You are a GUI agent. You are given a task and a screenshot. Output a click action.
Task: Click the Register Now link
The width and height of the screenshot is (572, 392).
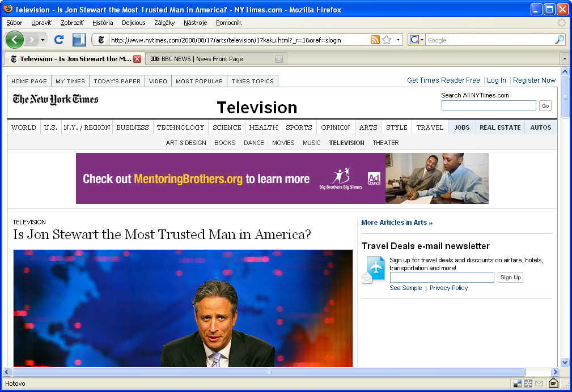[534, 80]
